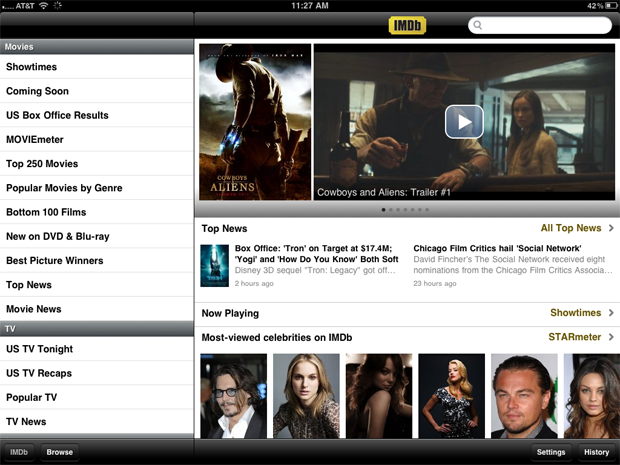620x465 pixels.
Task: Select US TV Tonight
Action: [97, 349]
